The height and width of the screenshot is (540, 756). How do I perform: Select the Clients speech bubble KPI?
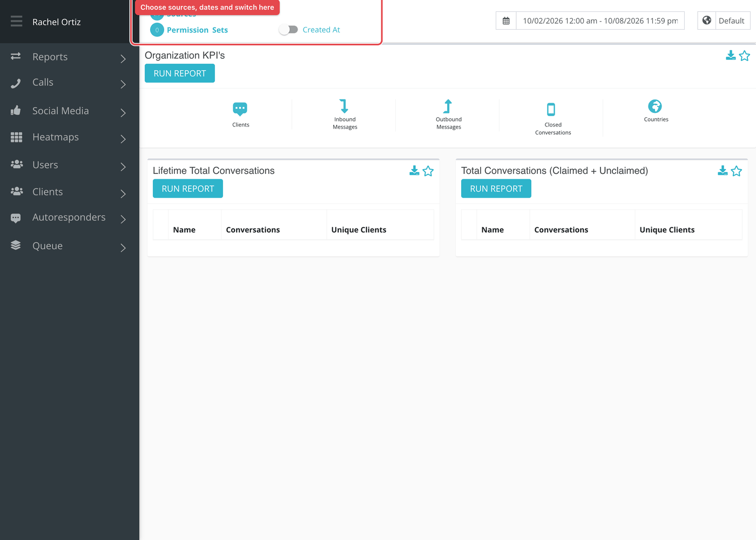click(x=240, y=109)
